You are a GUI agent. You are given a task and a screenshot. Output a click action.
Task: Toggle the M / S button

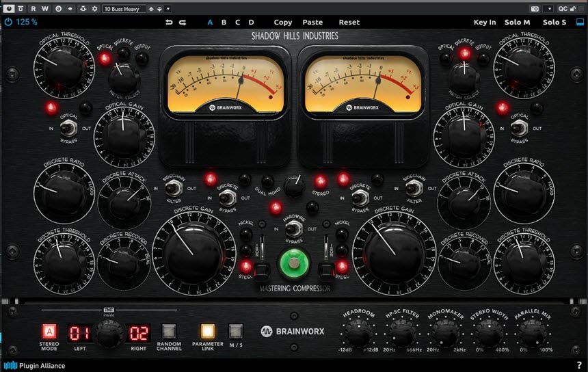(236, 332)
